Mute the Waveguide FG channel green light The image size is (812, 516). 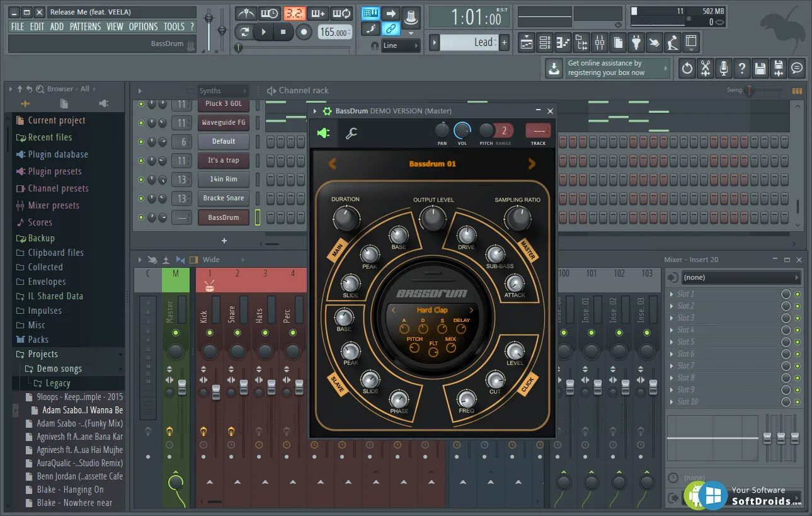tap(141, 123)
